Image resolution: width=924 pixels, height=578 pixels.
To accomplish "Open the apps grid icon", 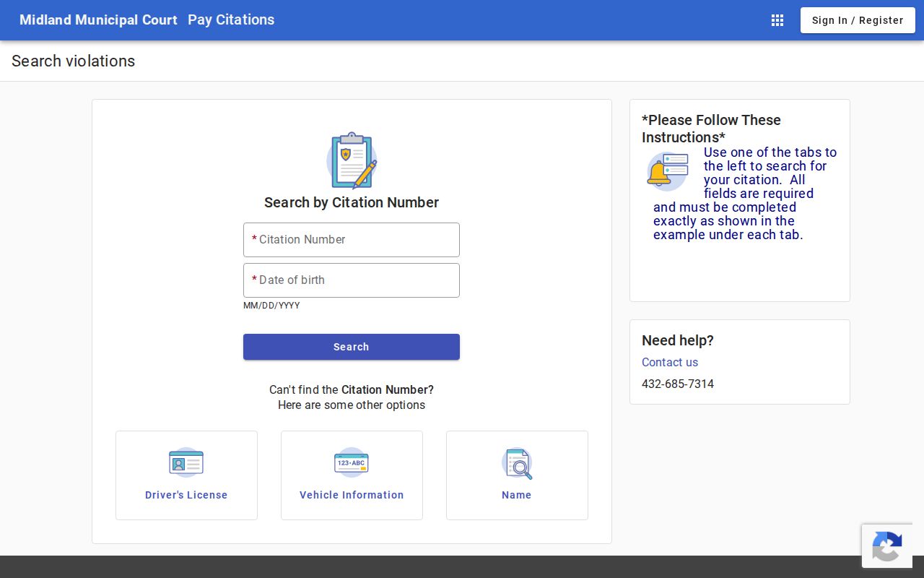I will (x=777, y=20).
